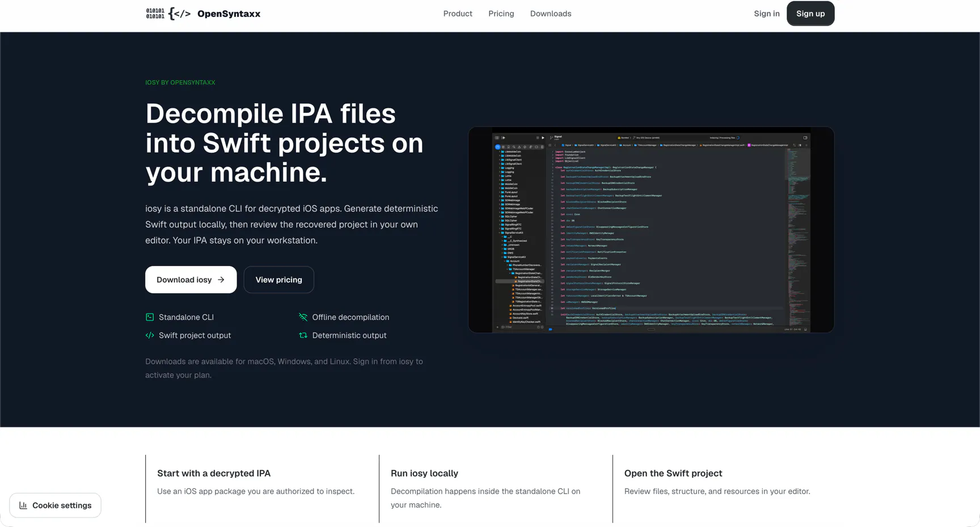Open Cookie settings
The image size is (980, 527).
(56, 505)
